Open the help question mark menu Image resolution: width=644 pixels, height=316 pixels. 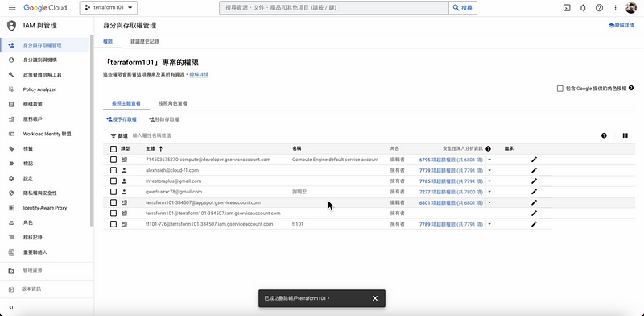(599, 8)
